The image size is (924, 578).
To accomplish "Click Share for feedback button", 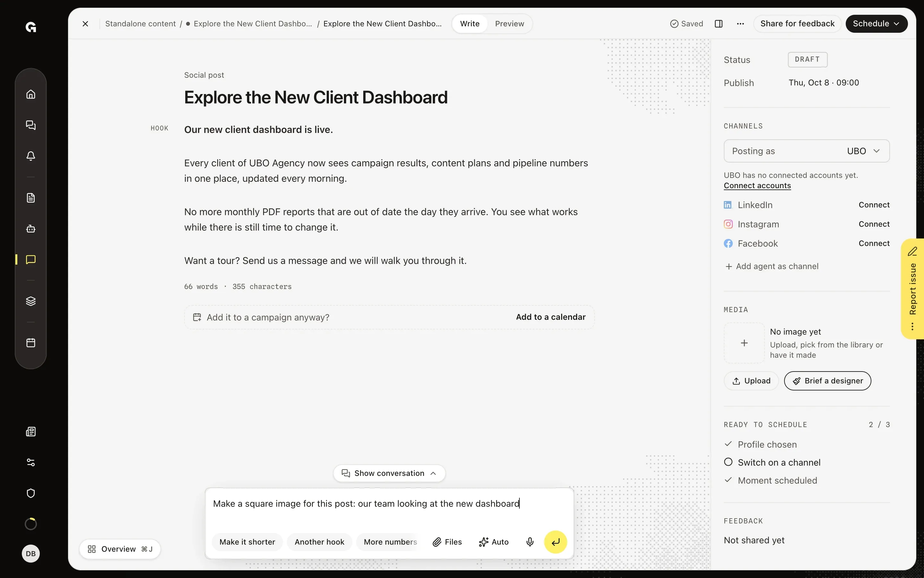I will (797, 24).
